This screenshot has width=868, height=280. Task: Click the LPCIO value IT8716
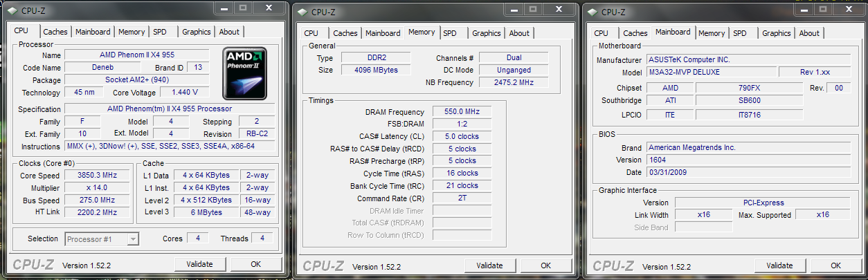tap(749, 115)
